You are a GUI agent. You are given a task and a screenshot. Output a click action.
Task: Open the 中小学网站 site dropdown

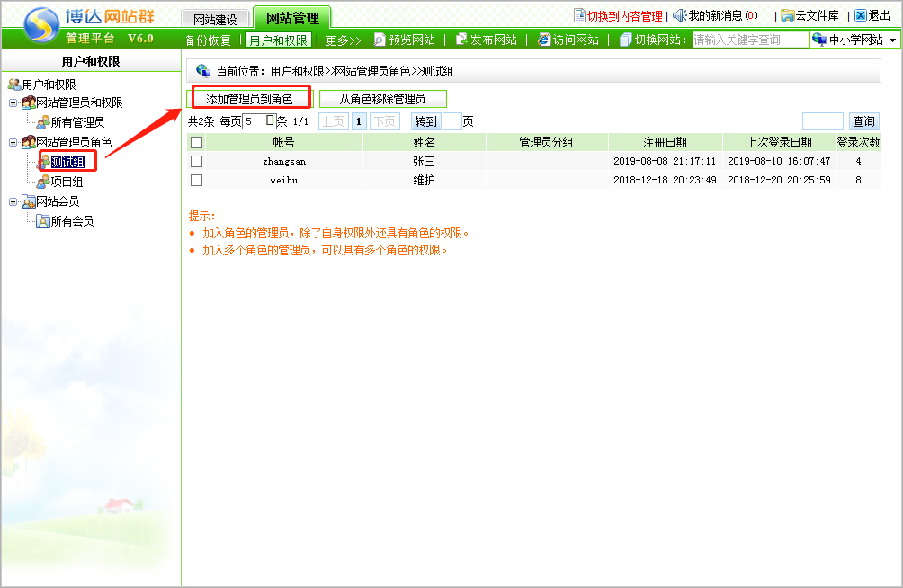click(892, 40)
